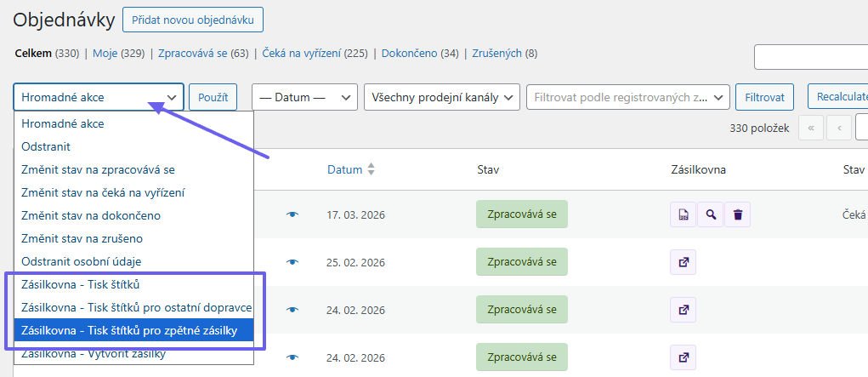This screenshot has height=377, width=868.
Task: Click the 330 položek count text
Action: 759,128
